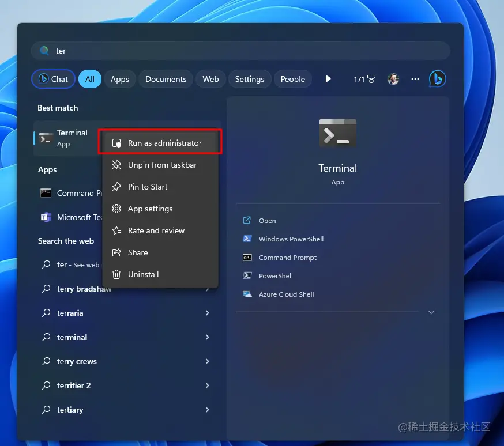
Task: Click the search icon beside tertiary
Action: (x=46, y=409)
